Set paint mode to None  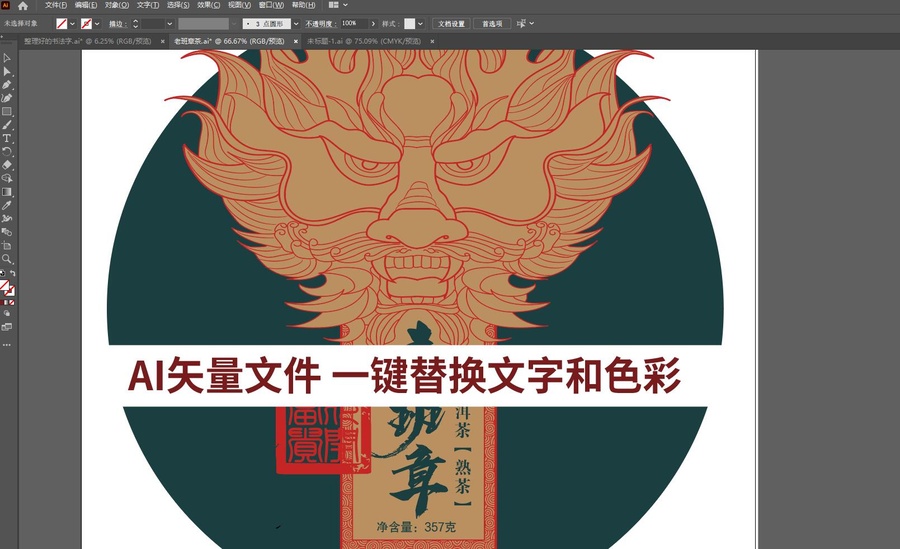(x=11, y=303)
